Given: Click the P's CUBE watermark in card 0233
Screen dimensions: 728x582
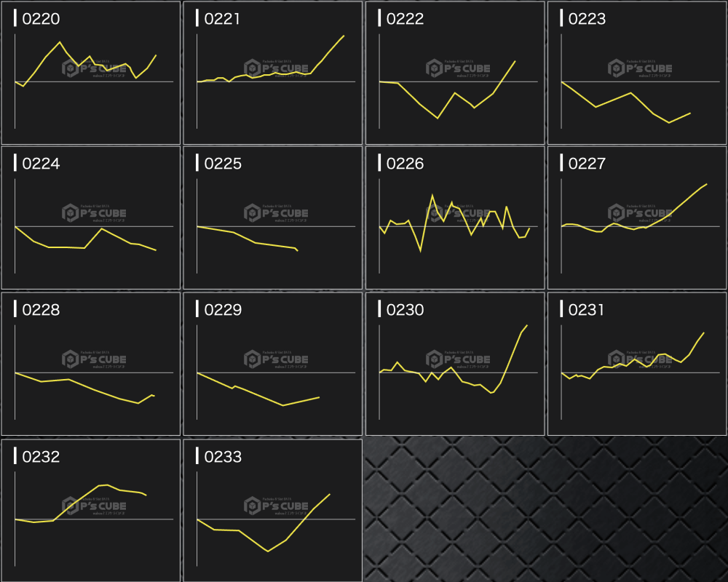Looking at the screenshot, I should click(276, 506).
